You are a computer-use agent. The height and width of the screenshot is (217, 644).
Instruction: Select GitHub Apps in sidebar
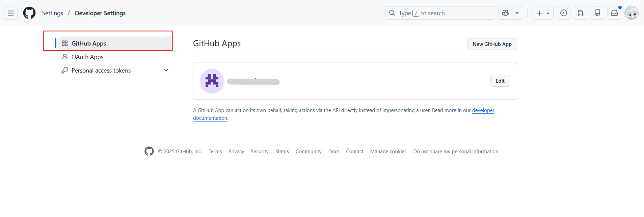point(115,44)
